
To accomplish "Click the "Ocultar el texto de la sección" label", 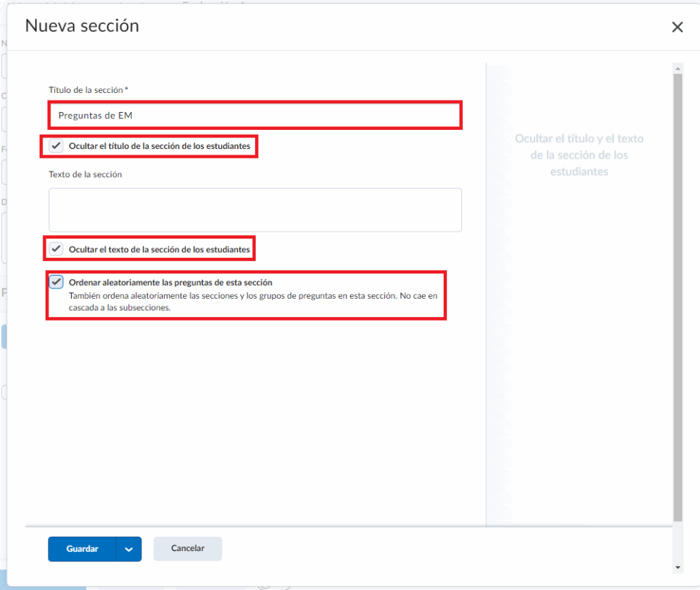I will pos(159,250).
